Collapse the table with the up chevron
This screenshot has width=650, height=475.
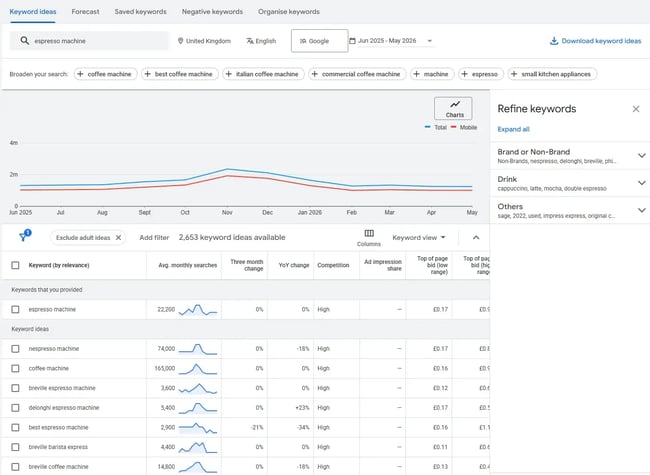(x=476, y=238)
